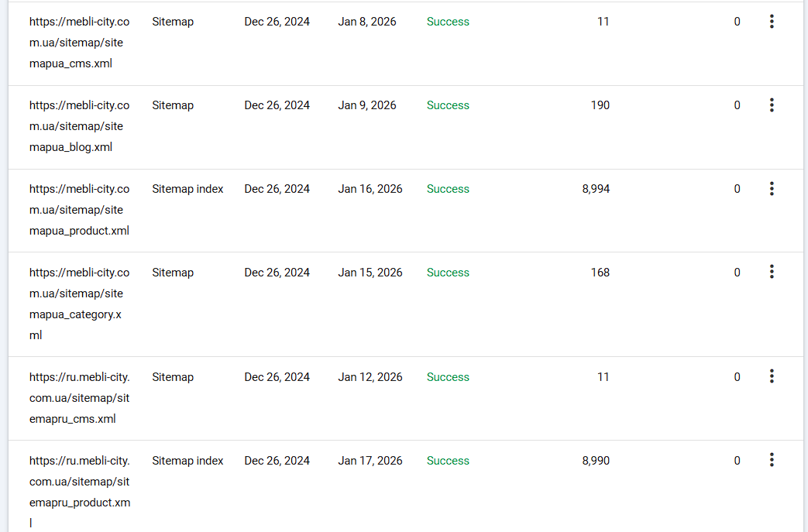
Task: Open the sitemapua_cms.xml sitemap URL
Action: (79, 43)
